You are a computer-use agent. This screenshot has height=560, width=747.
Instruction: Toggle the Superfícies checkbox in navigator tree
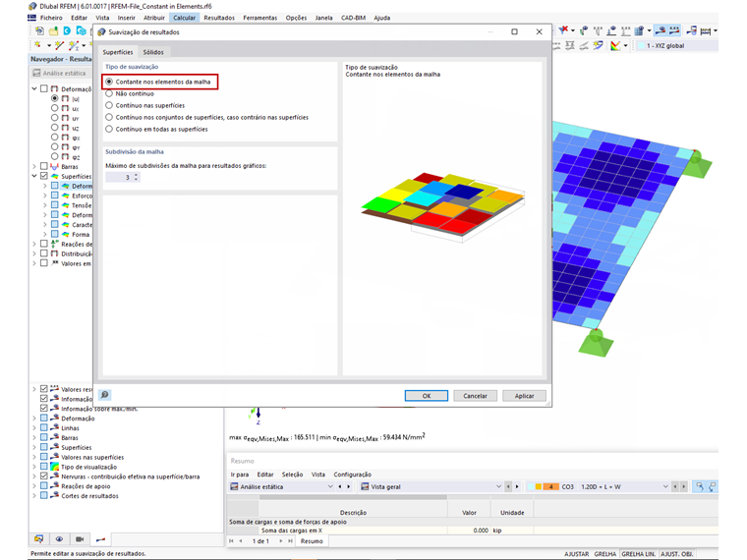point(44,176)
